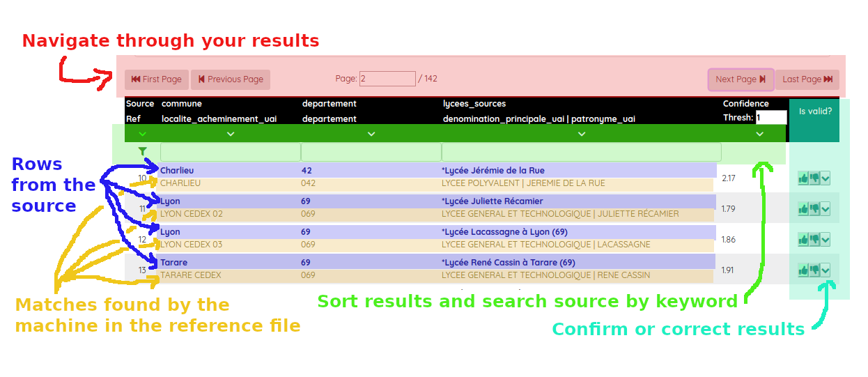This screenshot has width=868, height=377.
Task: Click reference cell 'LYON CEDEX 02'
Action: tap(192, 214)
